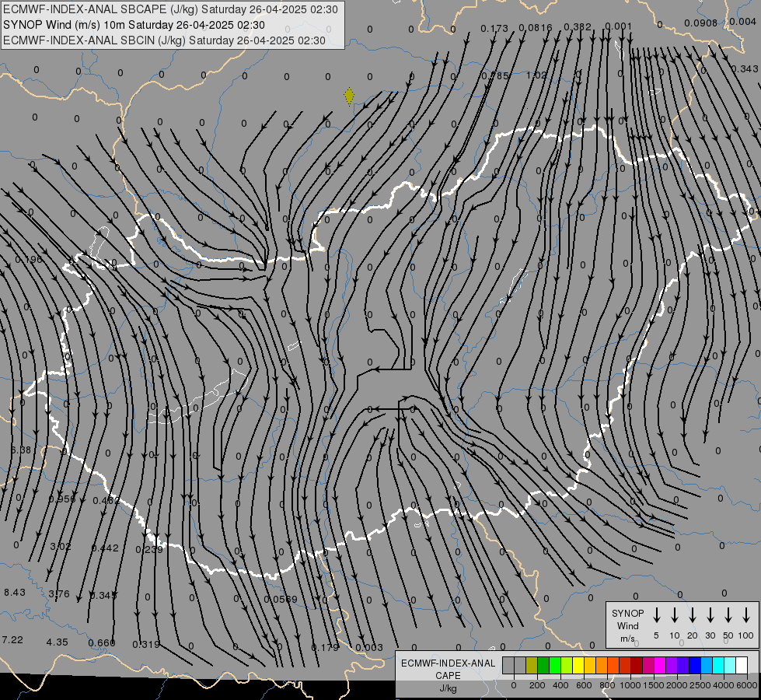Image resolution: width=761 pixels, height=700 pixels.
Task: Click the map value 0.0569
Action: pos(281,599)
